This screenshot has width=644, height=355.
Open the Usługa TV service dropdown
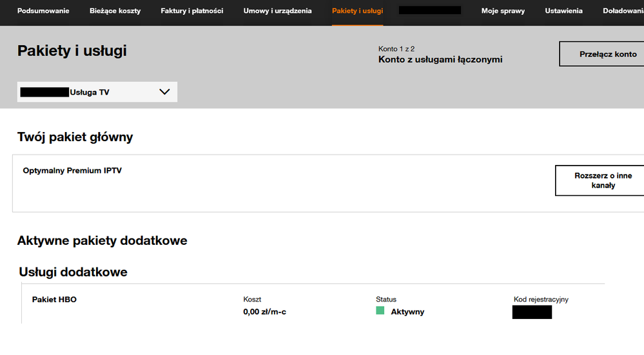pos(97,92)
